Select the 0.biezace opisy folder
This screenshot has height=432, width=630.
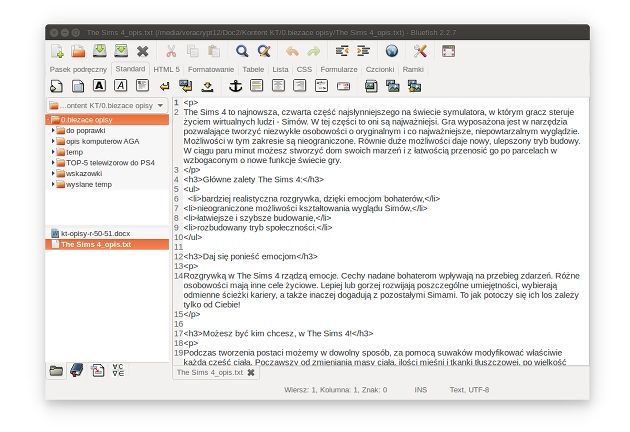click(x=107, y=120)
